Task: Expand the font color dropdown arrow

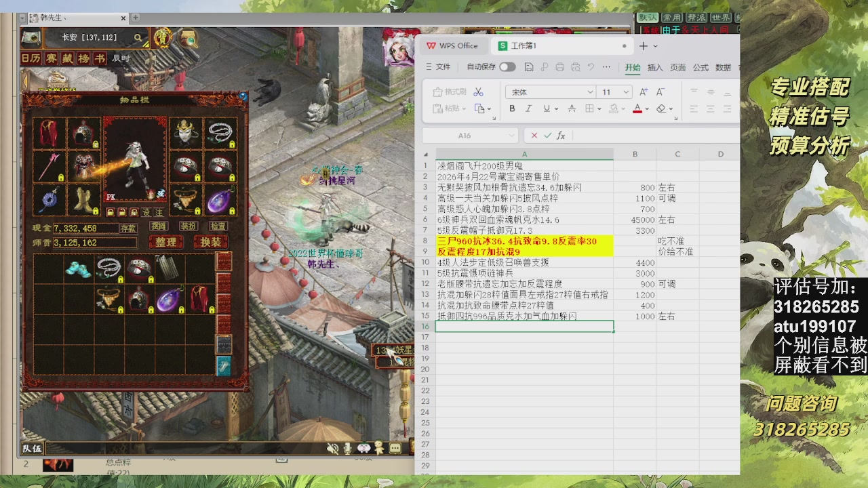Action: tap(647, 108)
